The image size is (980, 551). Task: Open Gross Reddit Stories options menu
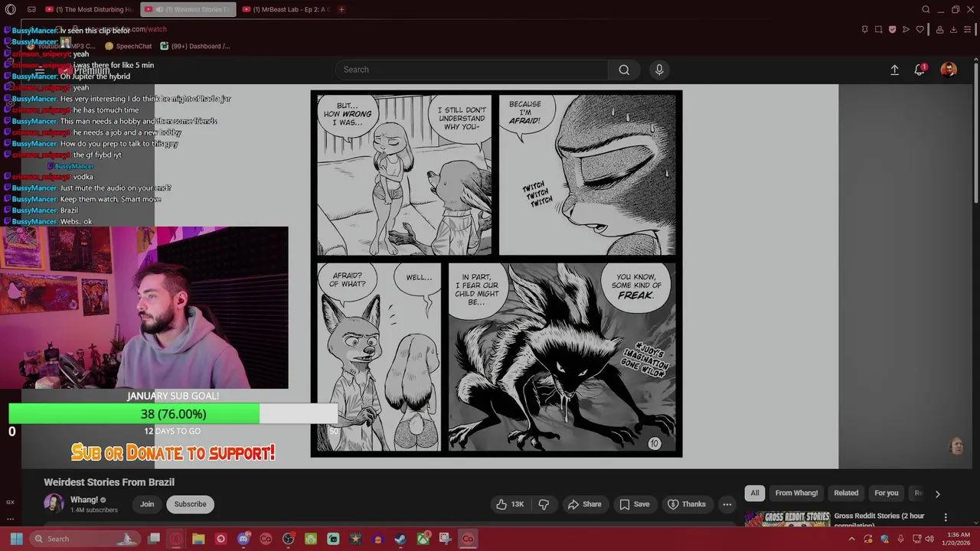point(946,517)
